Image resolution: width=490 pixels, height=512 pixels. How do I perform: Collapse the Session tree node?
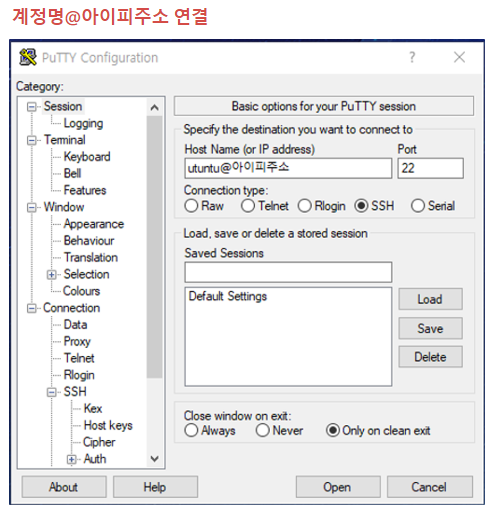click(32, 107)
